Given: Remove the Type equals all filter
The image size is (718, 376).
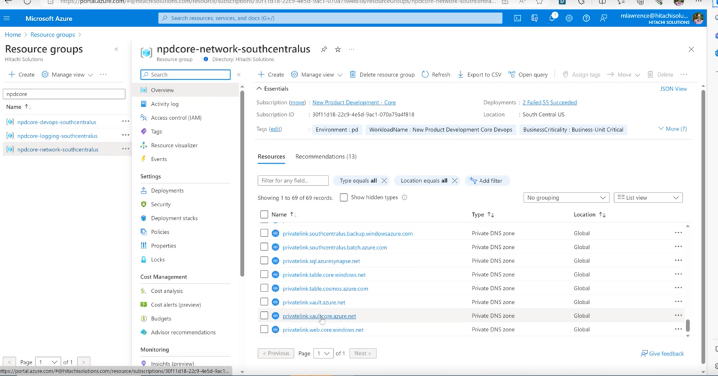Looking at the screenshot, I should tap(384, 181).
